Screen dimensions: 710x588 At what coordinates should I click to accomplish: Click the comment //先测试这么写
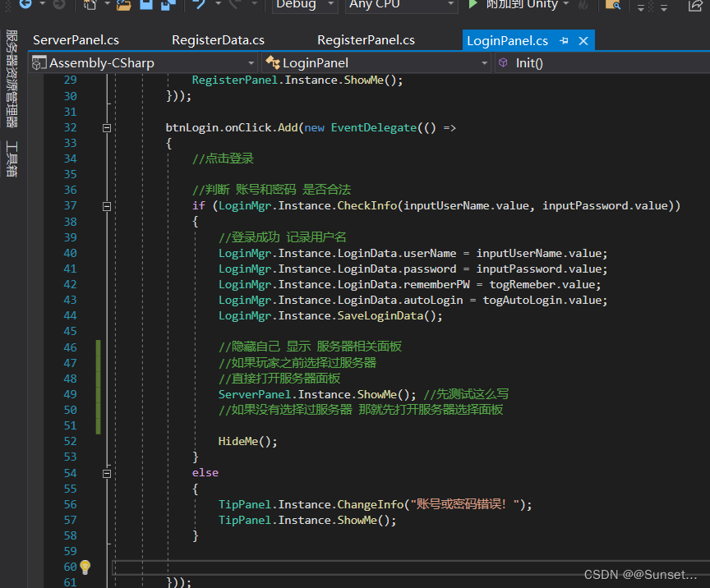[467, 394]
